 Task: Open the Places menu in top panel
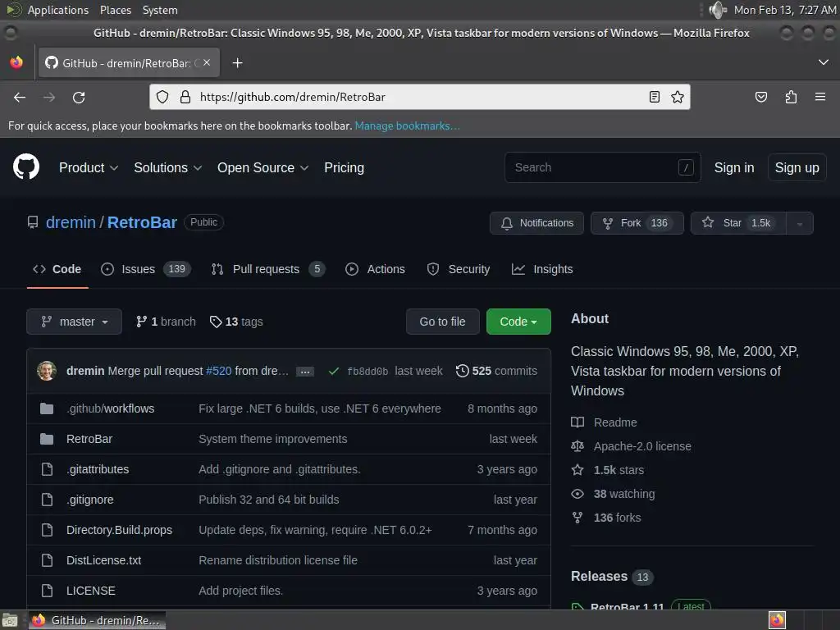115,10
